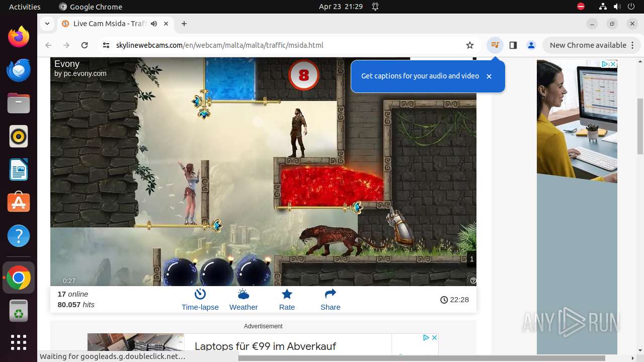Click the Activities button

click(25, 7)
